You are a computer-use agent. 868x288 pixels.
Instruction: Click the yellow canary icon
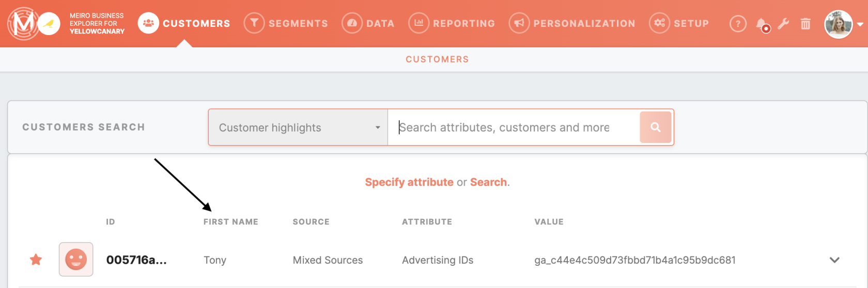tap(49, 24)
